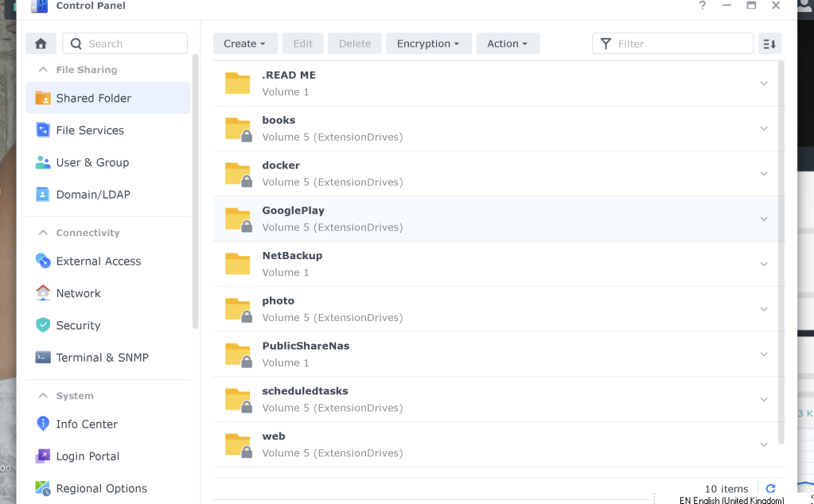Expand details for scheduledtasks row
Image resolution: width=814 pixels, height=504 pixels.
(x=764, y=399)
